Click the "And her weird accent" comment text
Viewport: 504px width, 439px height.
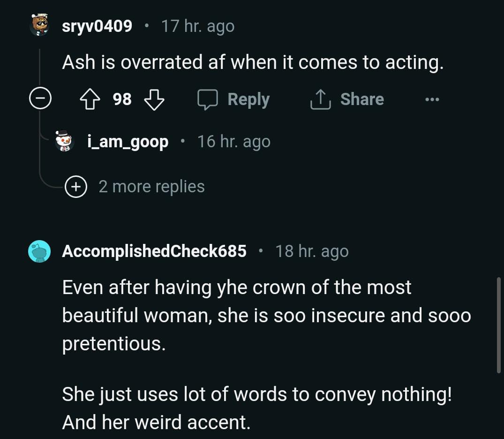click(x=156, y=422)
